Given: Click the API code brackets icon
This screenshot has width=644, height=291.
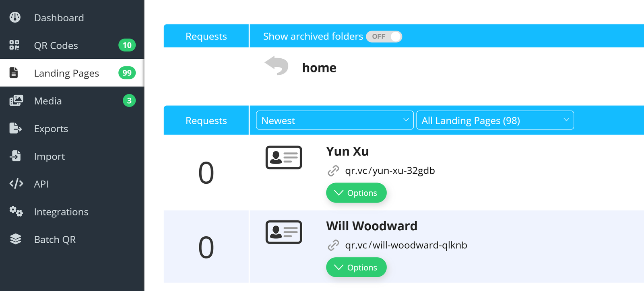Looking at the screenshot, I should tap(16, 184).
